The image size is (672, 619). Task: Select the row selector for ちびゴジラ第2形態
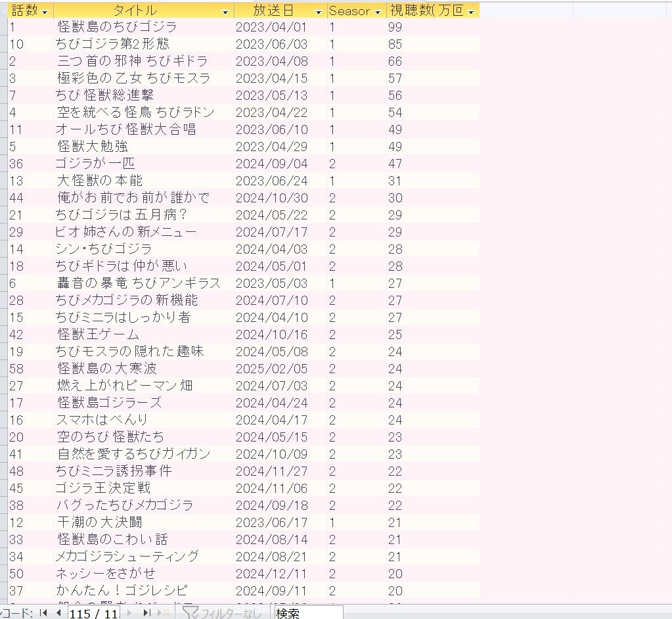coord(3,44)
